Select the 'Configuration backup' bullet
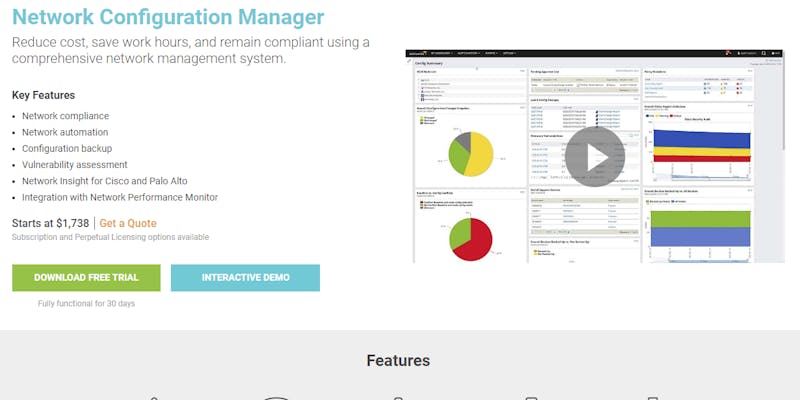 pyautogui.click(x=67, y=148)
